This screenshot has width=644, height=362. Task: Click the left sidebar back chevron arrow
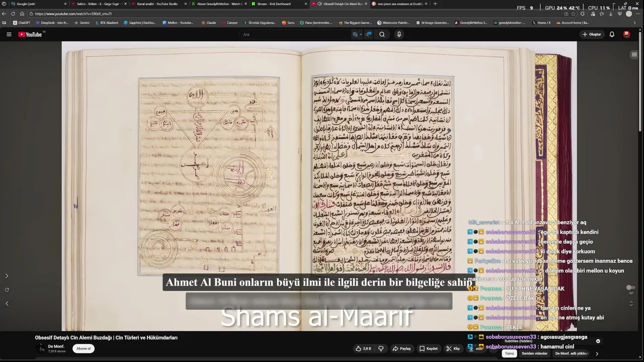tap(7, 303)
